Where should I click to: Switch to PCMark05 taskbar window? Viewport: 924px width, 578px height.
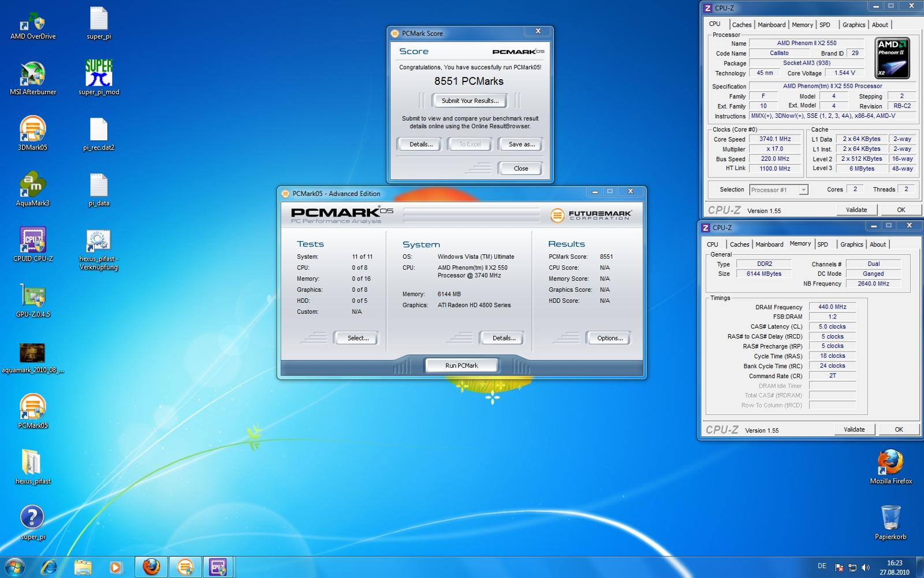coord(185,567)
